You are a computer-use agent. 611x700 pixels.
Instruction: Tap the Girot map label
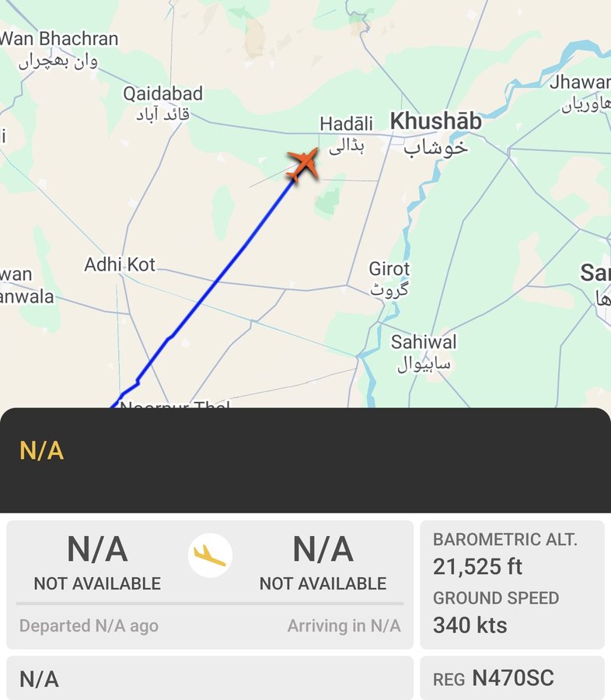point(389,269)
